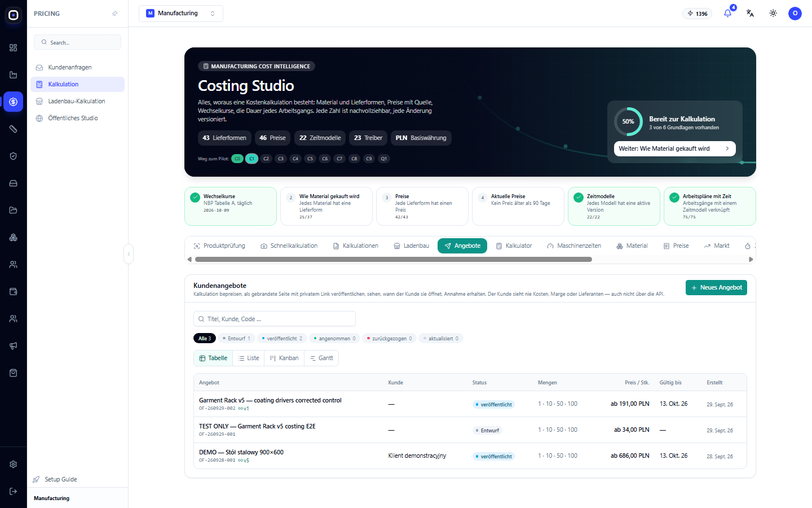
Task: Open the Manufacturing workspace dropdown
Action: pyautogui.click(x=181, y=14)
